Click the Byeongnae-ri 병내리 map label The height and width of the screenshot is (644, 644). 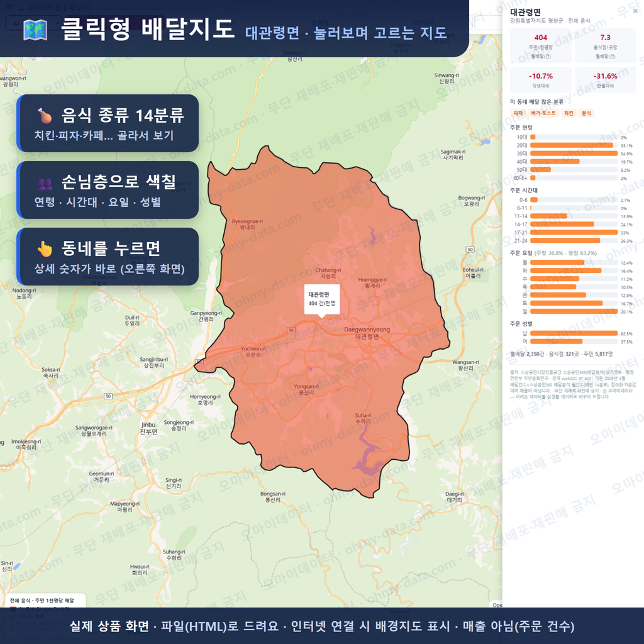coord(247,225)
